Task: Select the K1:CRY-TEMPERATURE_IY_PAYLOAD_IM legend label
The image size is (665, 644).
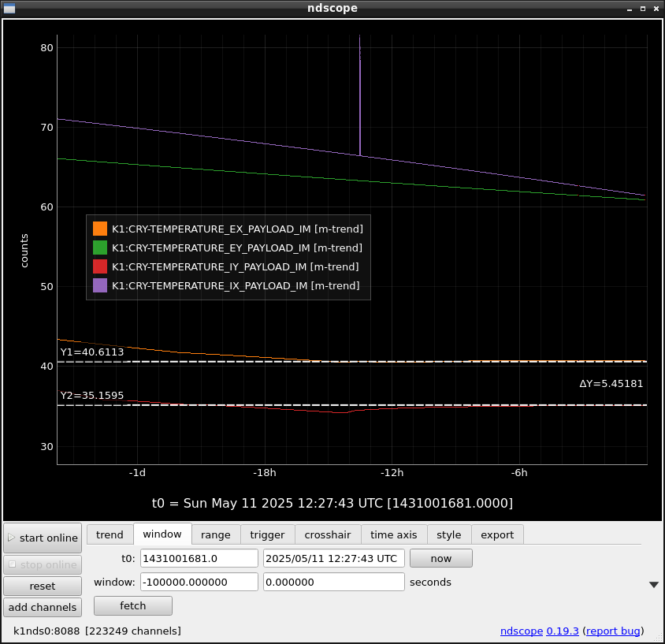Action: [236, 267]
